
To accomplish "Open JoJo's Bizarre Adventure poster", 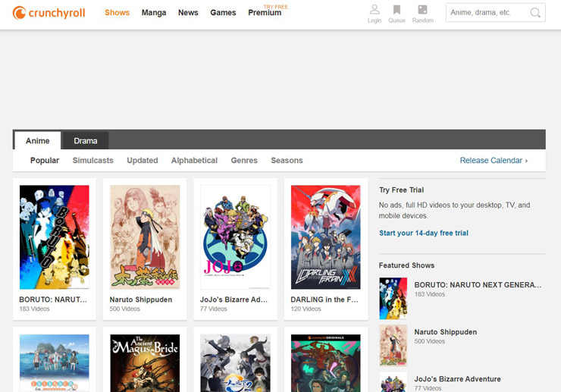I will tap(235, 237).
